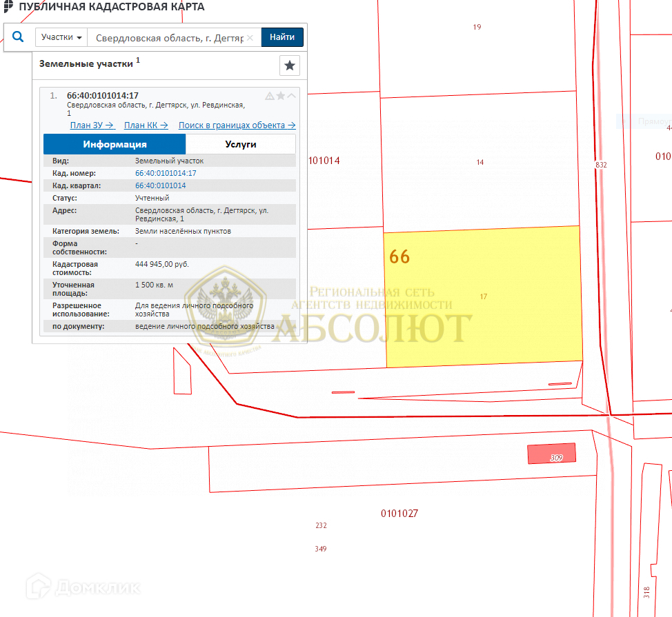
Task: Open cadastral number link 66:40:0101014:17
Action: pos(166,173)
